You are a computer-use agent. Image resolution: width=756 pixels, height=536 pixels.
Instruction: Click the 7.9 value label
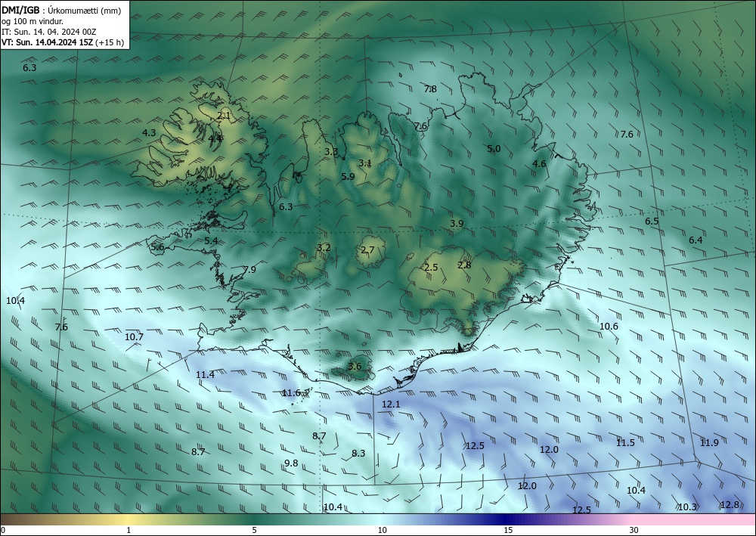[249, 269]
